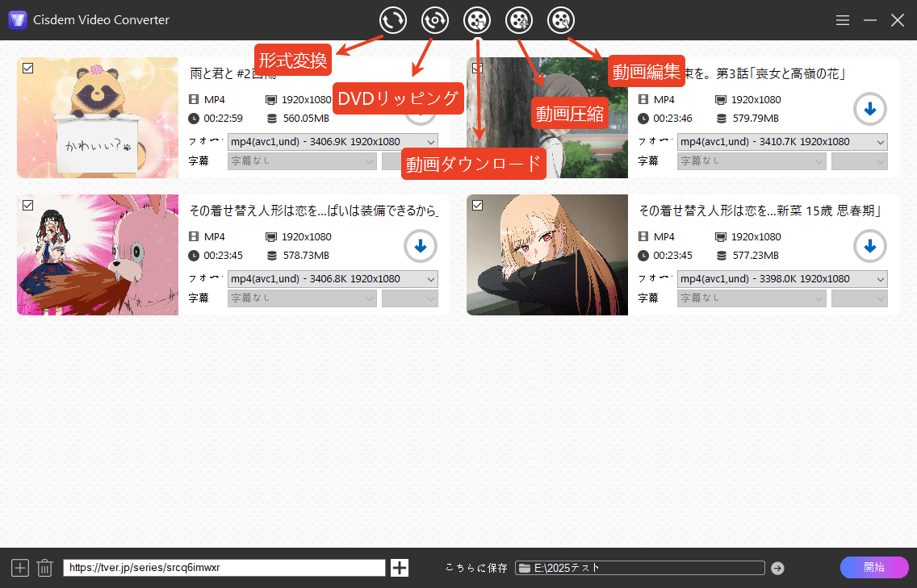The height and width of the screenshot is (588, 917).
Task: Open the hamburger menu in title bar
Action: (843, 20)
